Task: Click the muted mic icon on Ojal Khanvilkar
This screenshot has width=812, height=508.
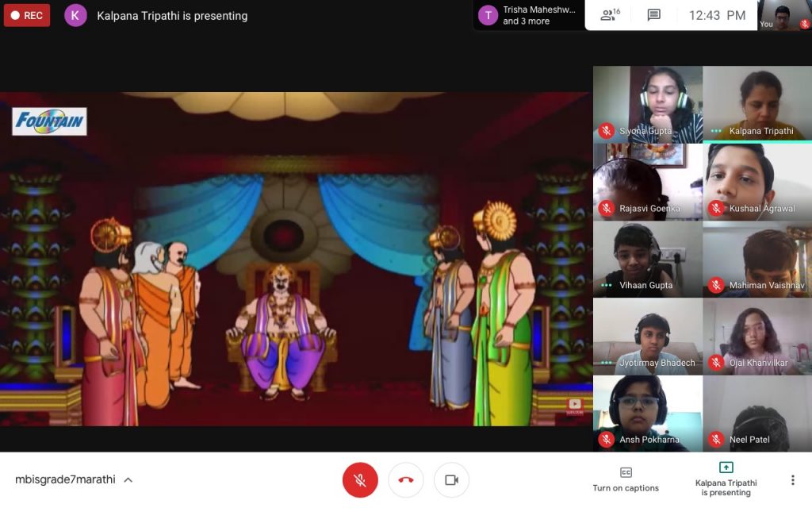Action: tap(716, 362)
